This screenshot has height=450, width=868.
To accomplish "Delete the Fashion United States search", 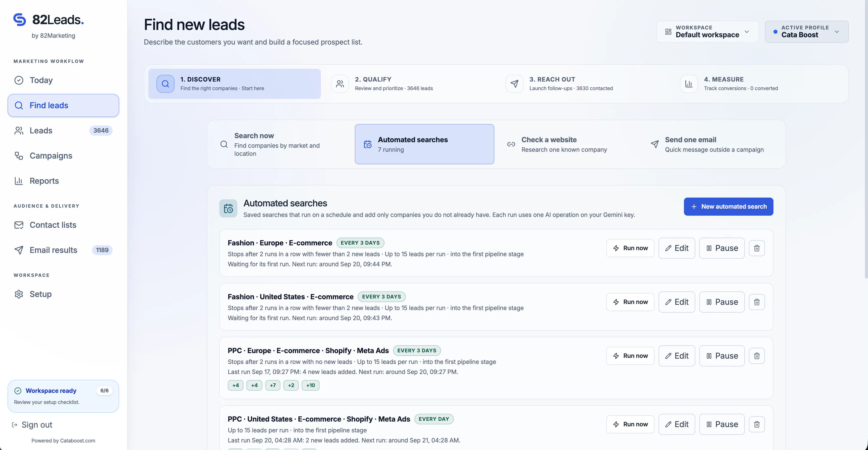I will (x=757, y=302).
